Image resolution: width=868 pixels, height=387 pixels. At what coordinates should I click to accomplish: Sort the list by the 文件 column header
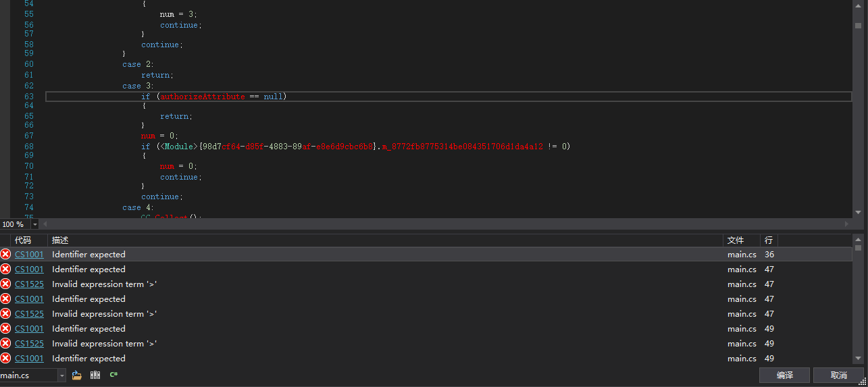point(735,240)
